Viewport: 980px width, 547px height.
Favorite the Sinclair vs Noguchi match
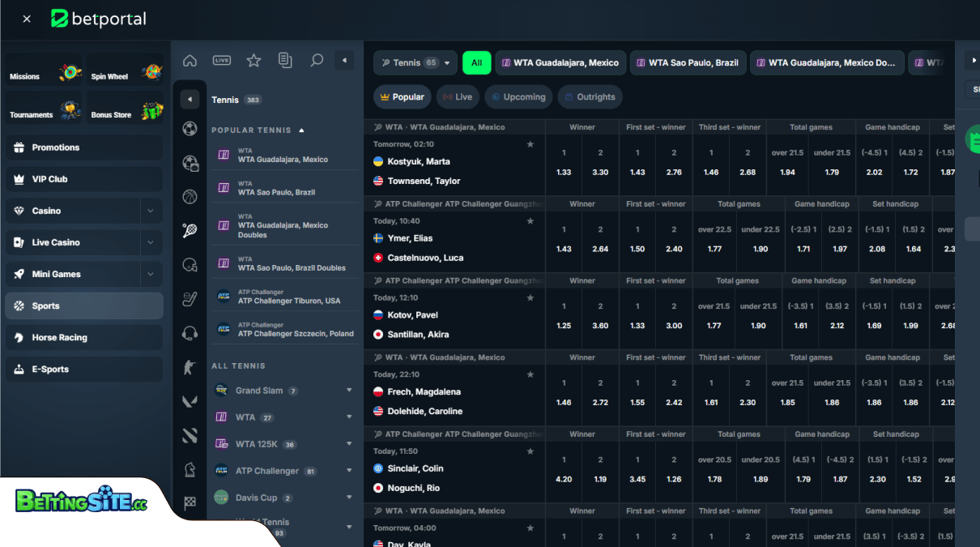tap(530, 451)
